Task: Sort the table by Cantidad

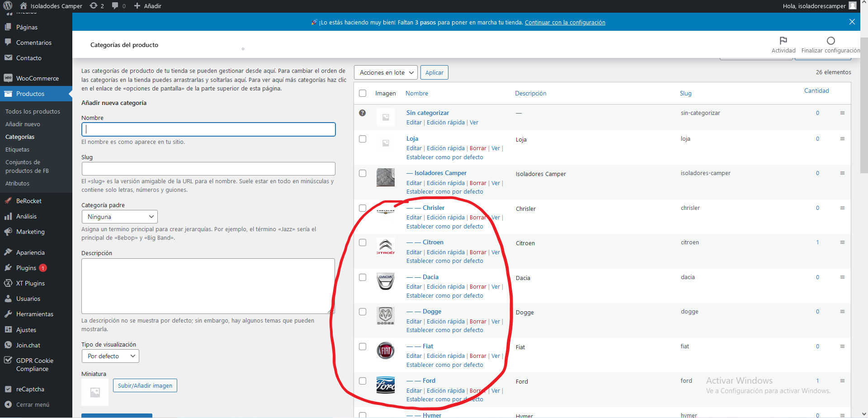Action: click(816, 90)
